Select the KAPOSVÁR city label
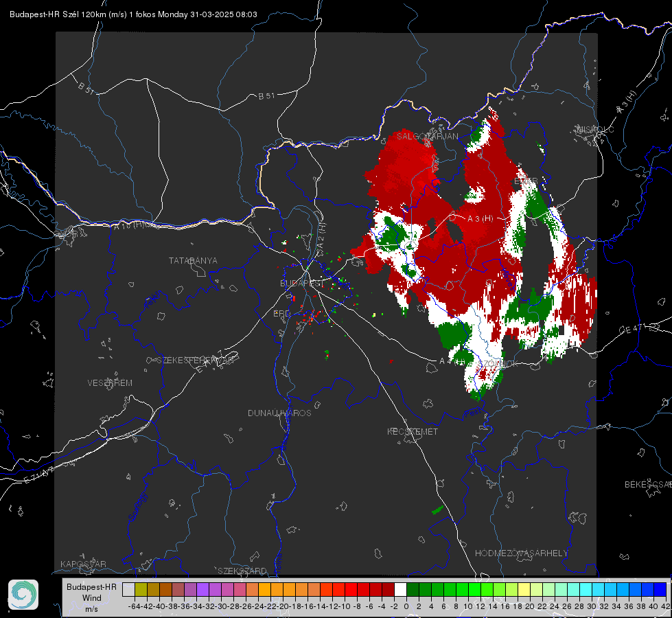Screen dimensions: 672x618 pyautogui.click(x=83, y=564)
